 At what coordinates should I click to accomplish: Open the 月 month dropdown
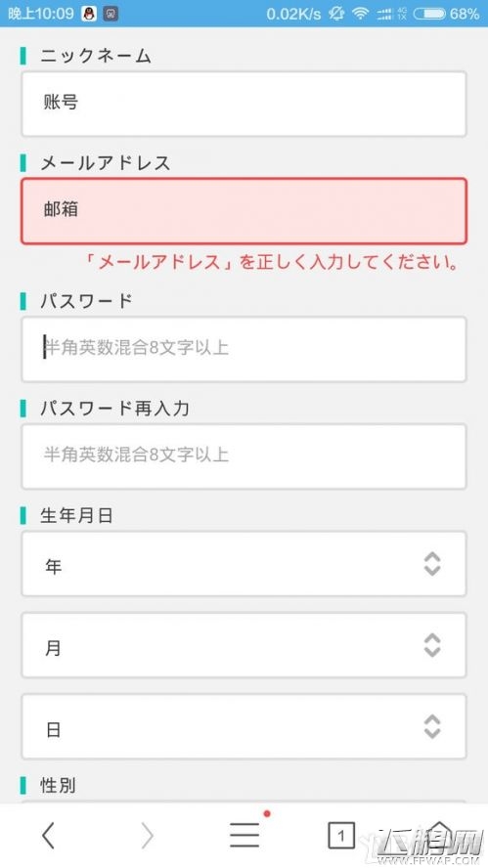coord(244,645)
